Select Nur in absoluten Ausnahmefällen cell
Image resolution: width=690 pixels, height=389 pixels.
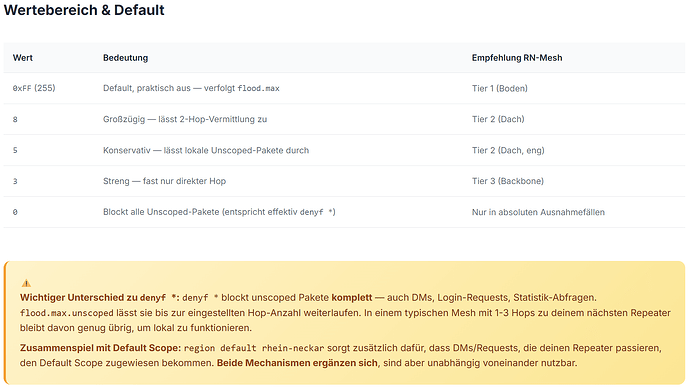(x=538, y=212)
